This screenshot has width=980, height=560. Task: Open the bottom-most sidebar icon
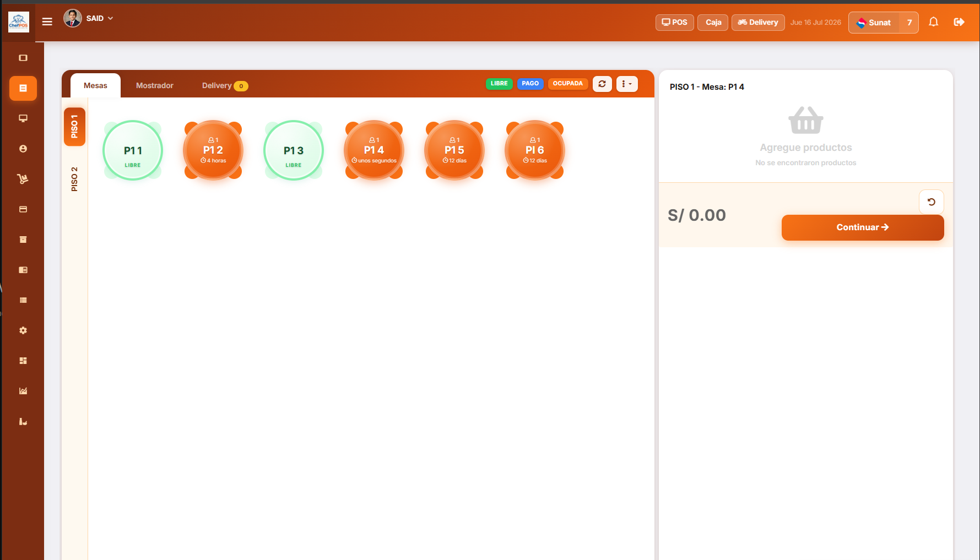[x=23, y=421]
